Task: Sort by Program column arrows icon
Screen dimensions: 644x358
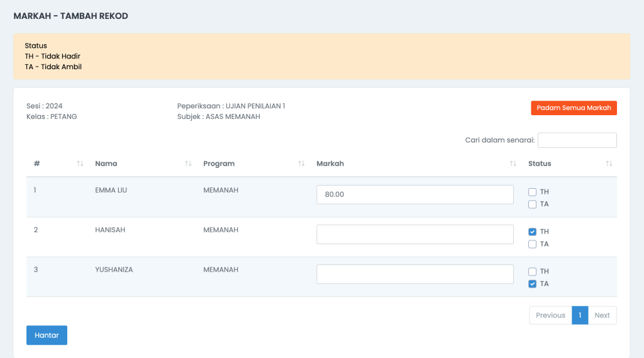Action: click(x=301, y=164)
